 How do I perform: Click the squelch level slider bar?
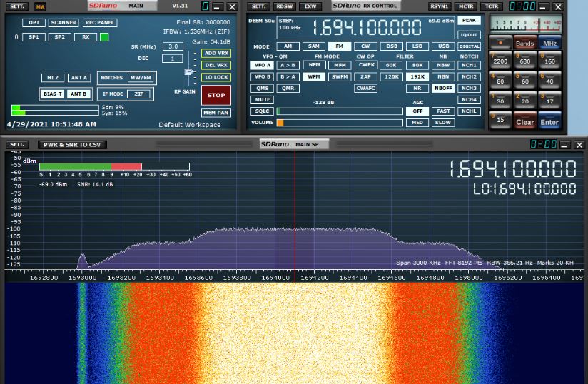pos(340,111)
